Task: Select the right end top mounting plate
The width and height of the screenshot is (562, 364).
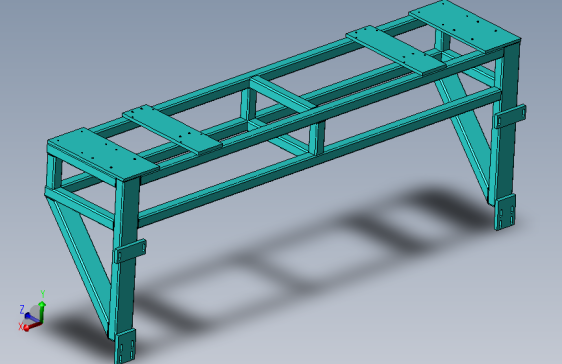Action: (465, 26)
